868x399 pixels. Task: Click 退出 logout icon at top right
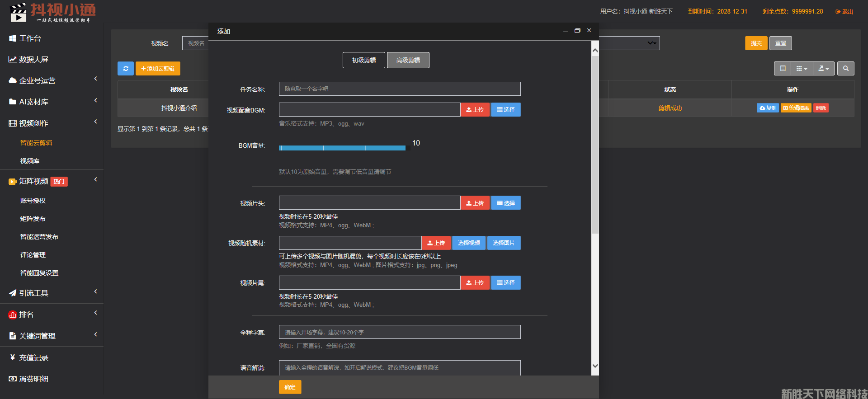(844, 12)
